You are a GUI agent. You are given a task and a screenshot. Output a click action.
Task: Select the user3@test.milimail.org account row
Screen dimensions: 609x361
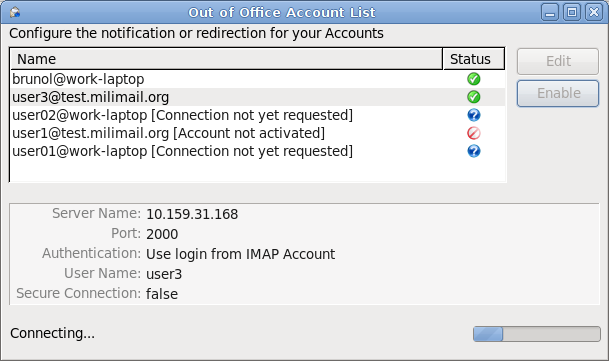[x=258, y=97]
